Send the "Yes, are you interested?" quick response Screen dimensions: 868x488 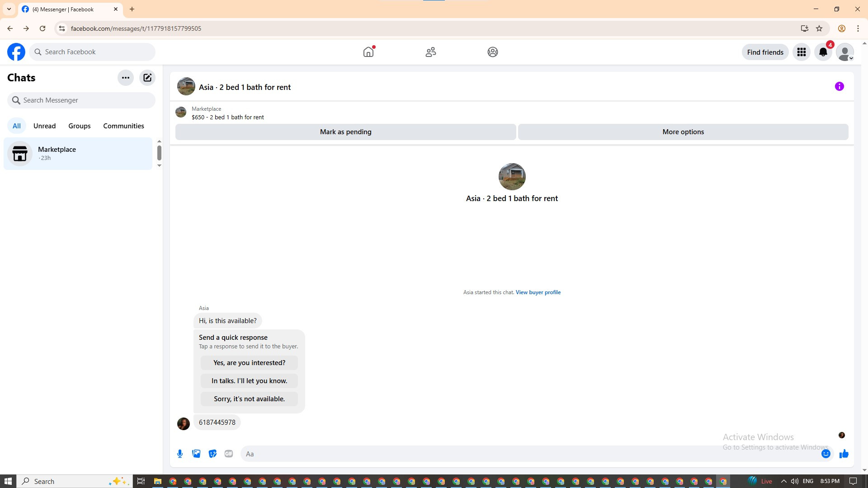coord(249,363)
